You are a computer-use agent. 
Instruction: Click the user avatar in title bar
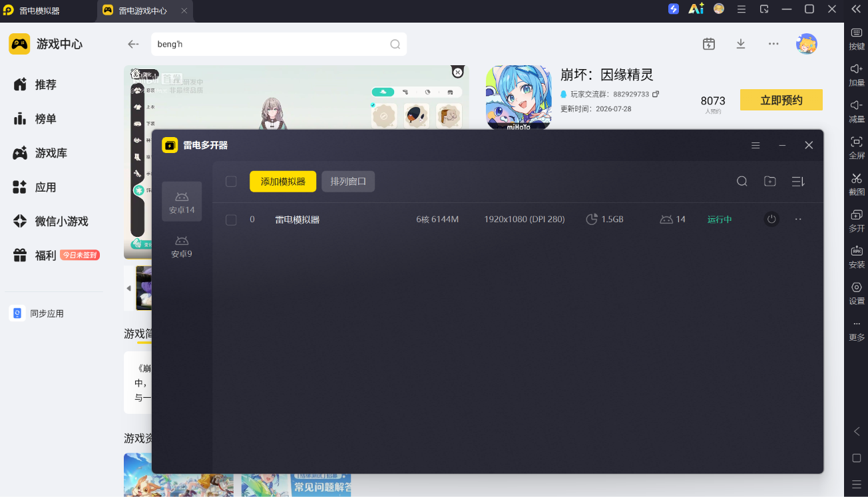point(719,9)
